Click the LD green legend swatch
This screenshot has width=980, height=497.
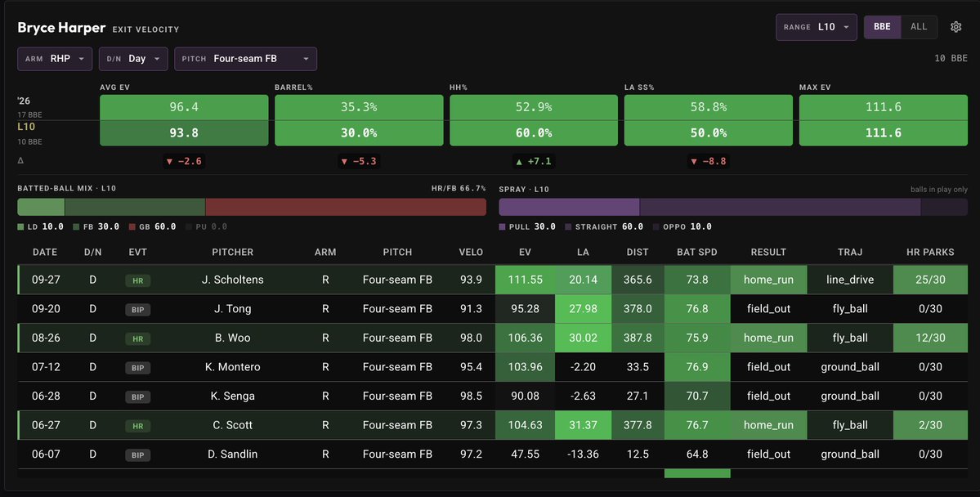coord(20,227)
